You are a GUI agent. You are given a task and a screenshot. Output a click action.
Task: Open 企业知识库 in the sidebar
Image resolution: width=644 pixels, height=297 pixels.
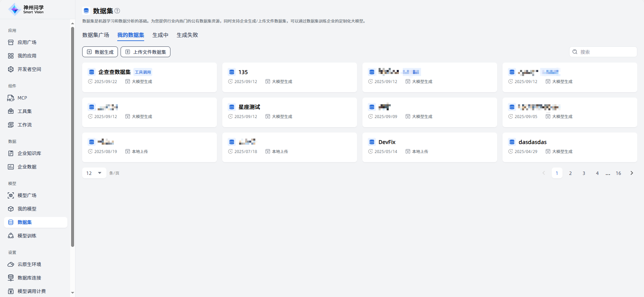(29, 153)
